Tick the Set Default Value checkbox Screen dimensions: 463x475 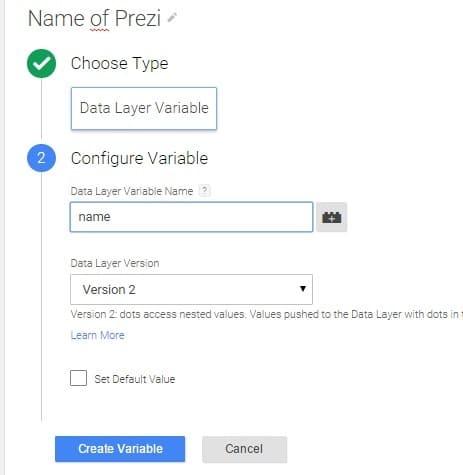coord(78,378)
